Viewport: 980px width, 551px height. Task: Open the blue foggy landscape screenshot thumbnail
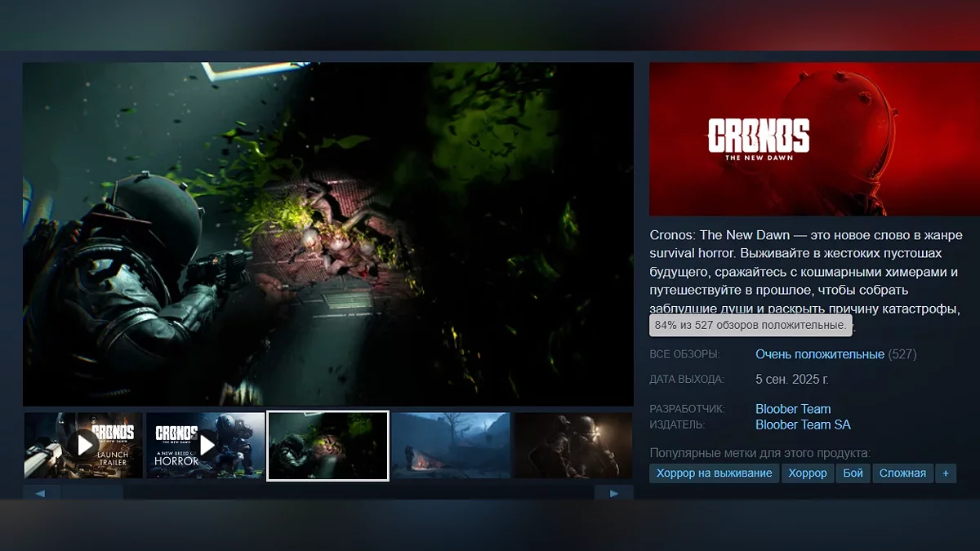point(451,445)
